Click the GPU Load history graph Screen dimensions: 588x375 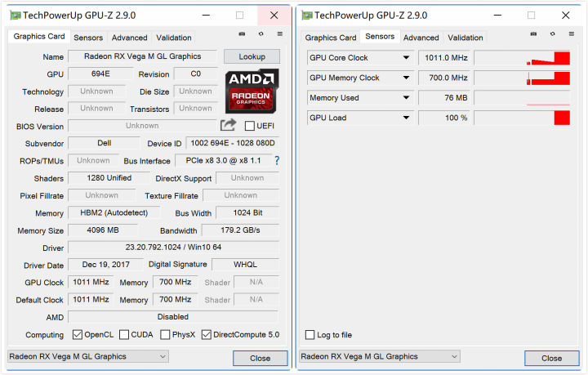pyautogui.click(x=523, y=118)
